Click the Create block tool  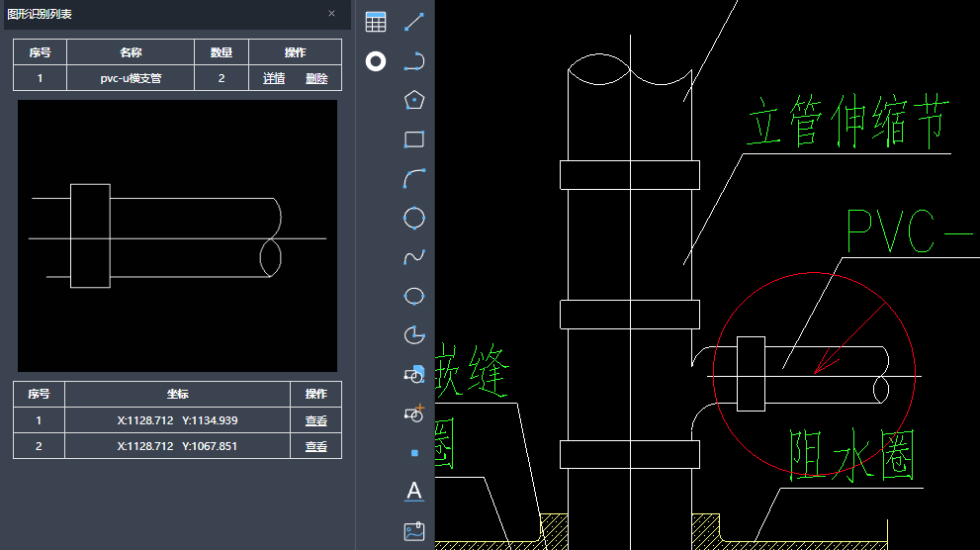414,413
